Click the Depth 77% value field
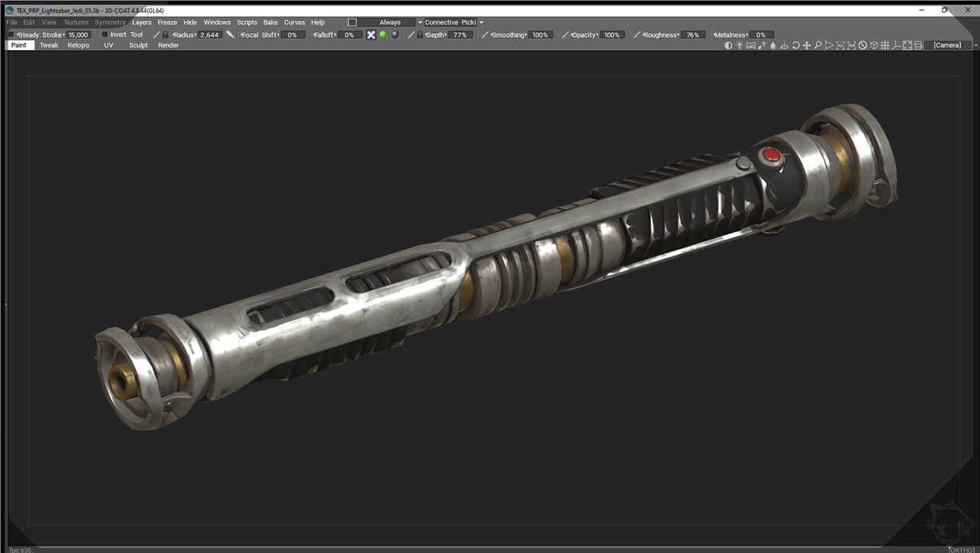The width and height of the screenshot is (980, 553). [x=459, y=34]
